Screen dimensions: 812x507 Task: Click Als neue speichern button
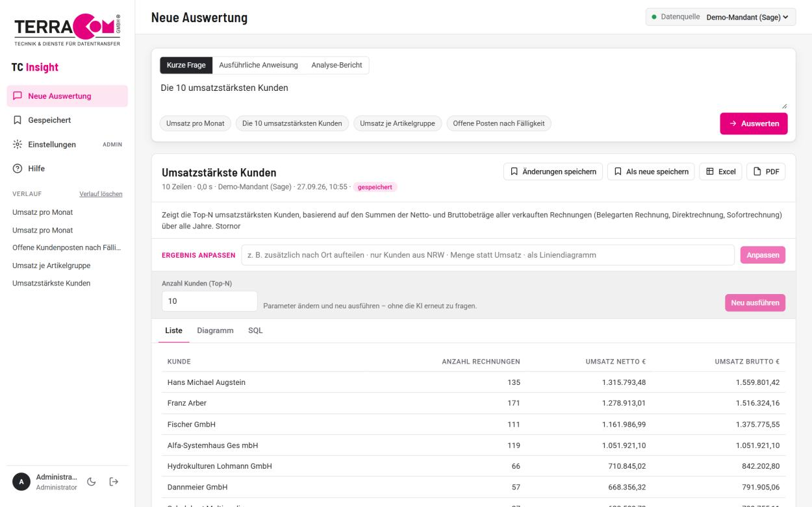tap(651, 172)
